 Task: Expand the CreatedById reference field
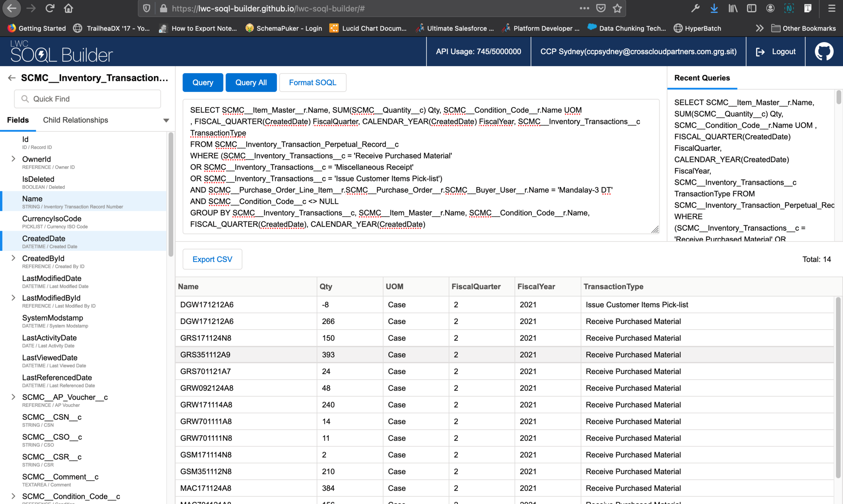13,258
